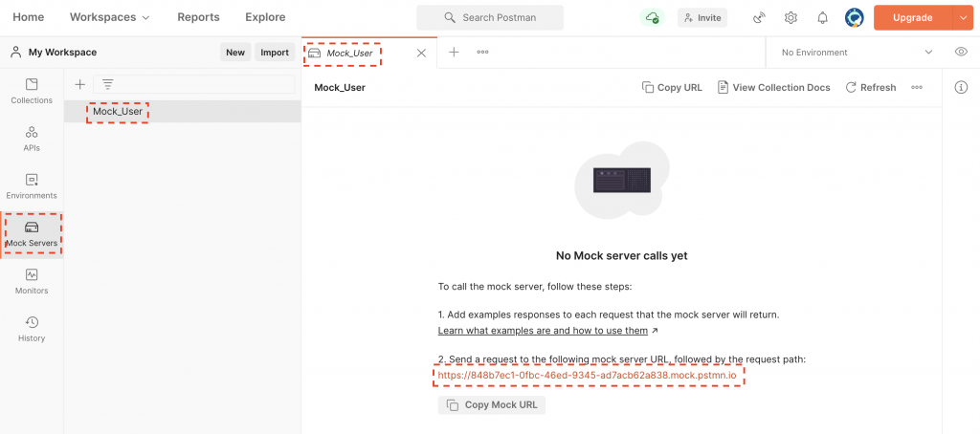Click the user avatar icon
Screen dimensions: 980x434
point(854,17)
